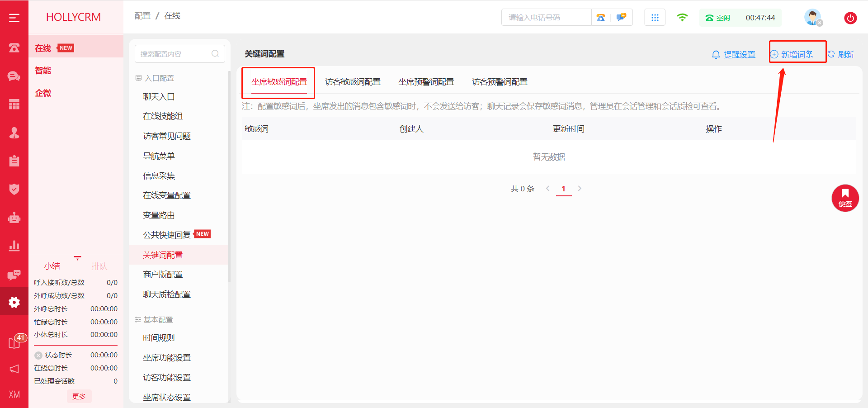Switch to 坐席敏感词配置 tab

(279, 82)
